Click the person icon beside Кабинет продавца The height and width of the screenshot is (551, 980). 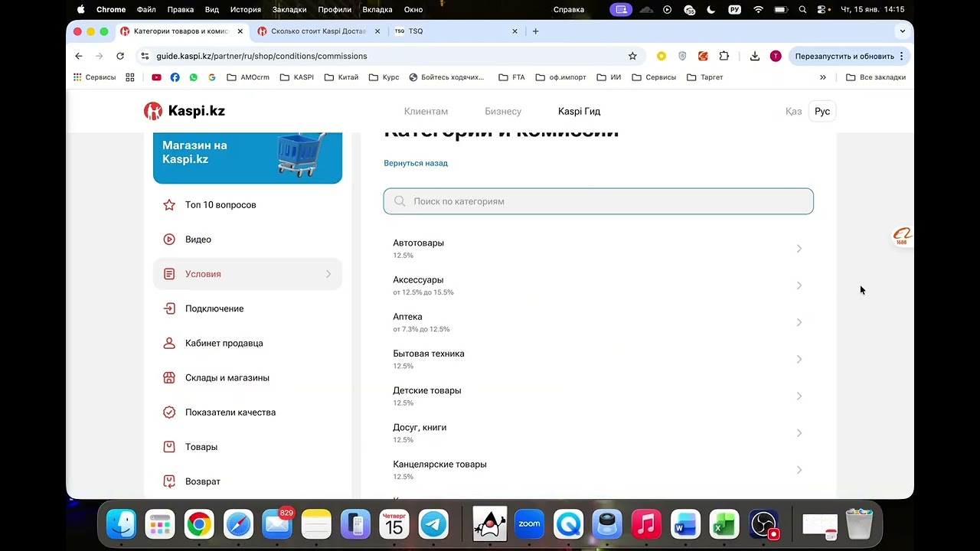click(x=169, y=343)
